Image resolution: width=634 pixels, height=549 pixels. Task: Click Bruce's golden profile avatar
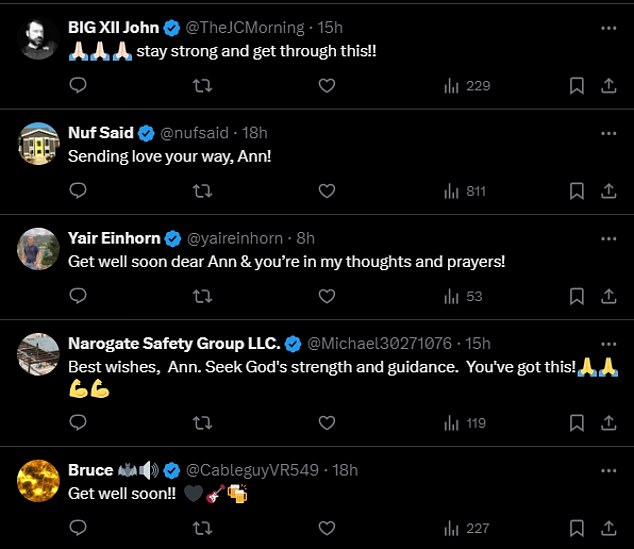point(38,481)
